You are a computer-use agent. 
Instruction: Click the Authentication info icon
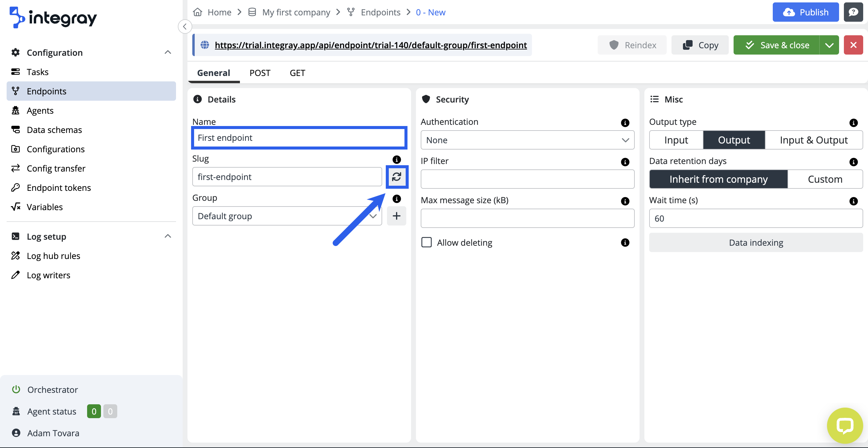[x=625, y=122]
